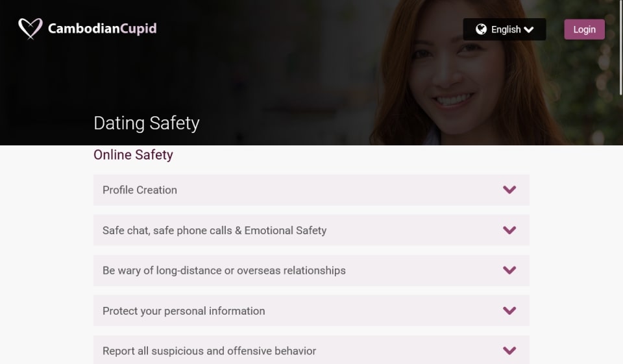Expand Safe chat section using its chevron
The height and width of the screenshot is (364, 623).
509,230
